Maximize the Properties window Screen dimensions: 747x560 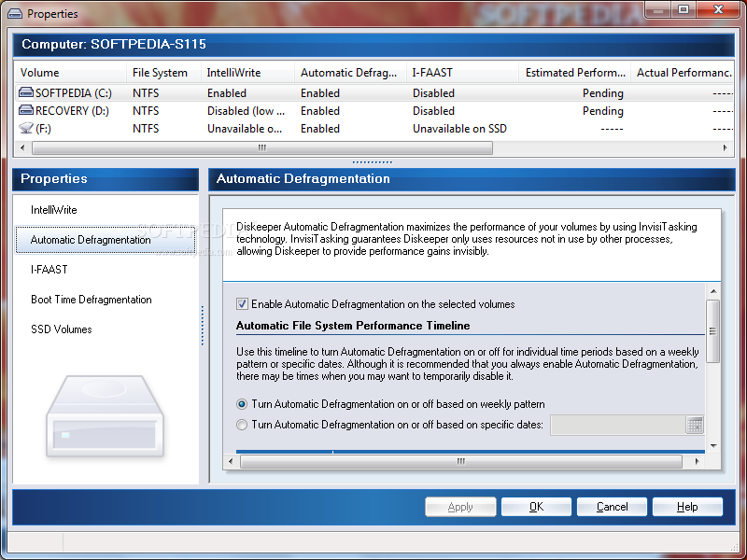(684, 9)
